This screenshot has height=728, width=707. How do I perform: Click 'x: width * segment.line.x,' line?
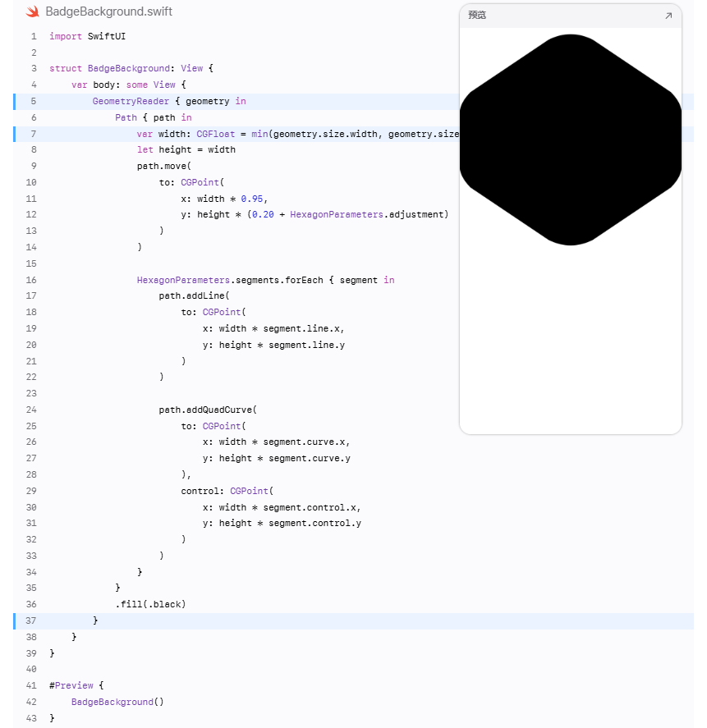(273, 329)
